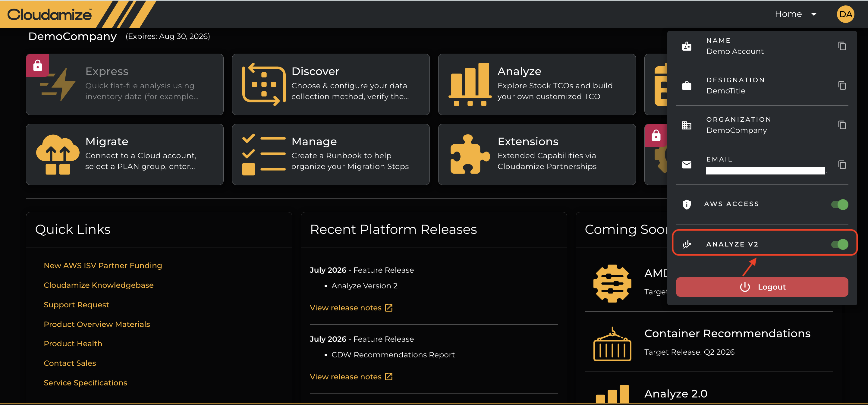Click the redacted email value field
This screenshot has height=405, width=868.
(x=765, y=171)
